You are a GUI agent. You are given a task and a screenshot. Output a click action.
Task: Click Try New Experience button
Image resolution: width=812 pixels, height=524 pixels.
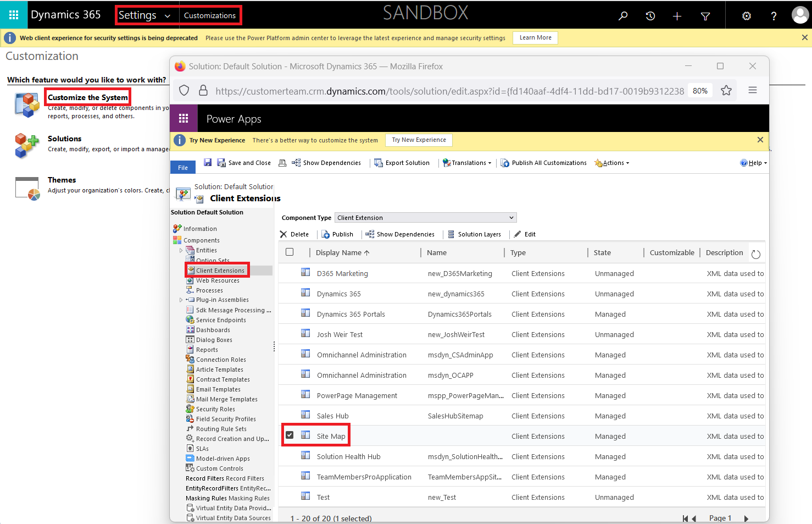419,140
